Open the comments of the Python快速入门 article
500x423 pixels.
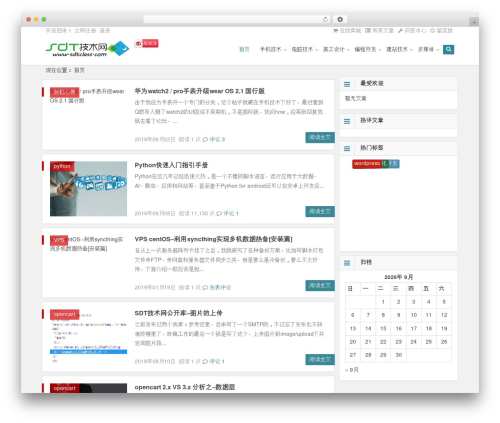[227, 213]
